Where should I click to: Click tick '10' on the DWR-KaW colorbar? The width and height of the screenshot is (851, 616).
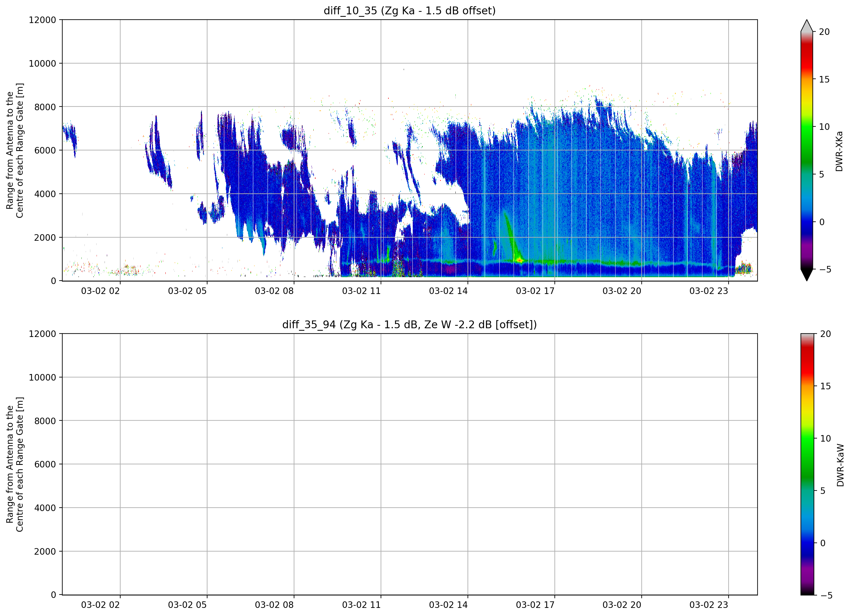[x=825, y=438]
